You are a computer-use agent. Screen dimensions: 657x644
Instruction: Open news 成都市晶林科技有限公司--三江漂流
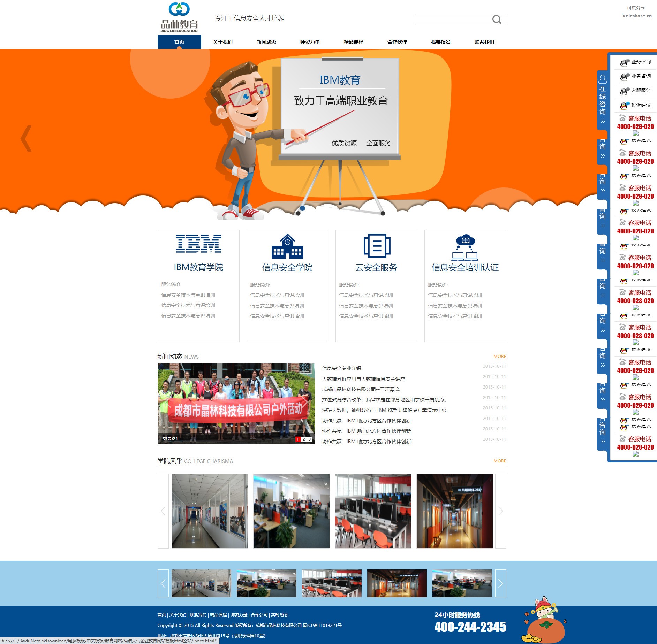point(361,389)
